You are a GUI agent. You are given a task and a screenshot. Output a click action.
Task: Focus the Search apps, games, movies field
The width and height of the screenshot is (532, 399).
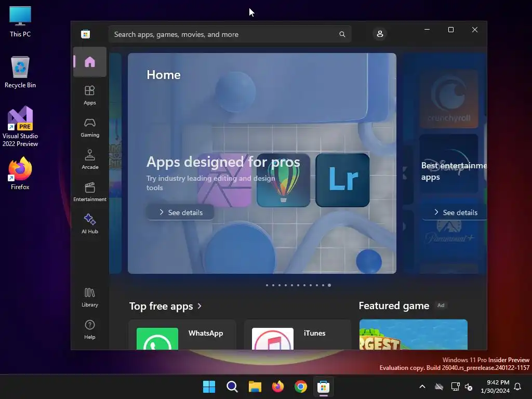tap(230, 34)
